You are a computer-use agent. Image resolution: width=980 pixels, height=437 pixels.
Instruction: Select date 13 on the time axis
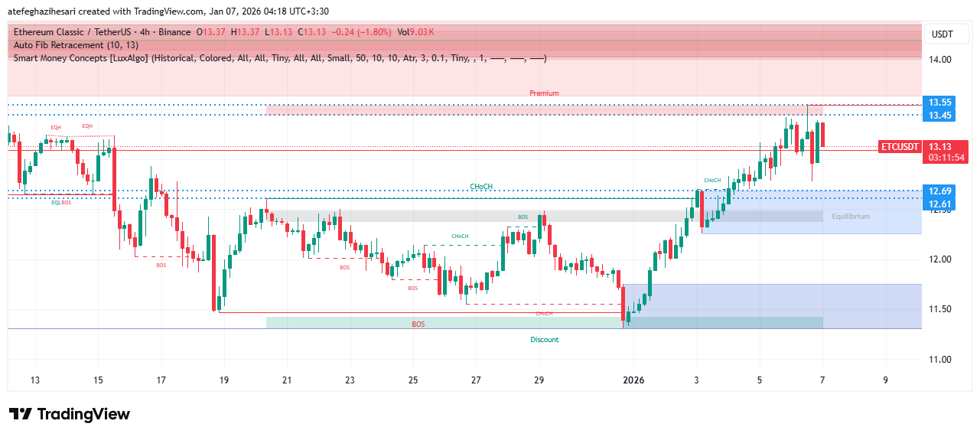click(x=34, y=380)
